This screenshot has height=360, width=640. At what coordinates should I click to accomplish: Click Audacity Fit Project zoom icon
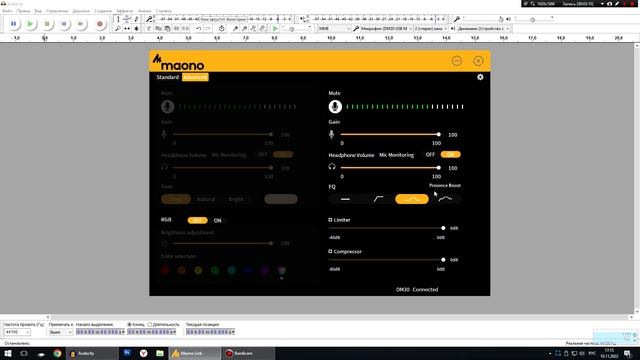coord(262,29)
